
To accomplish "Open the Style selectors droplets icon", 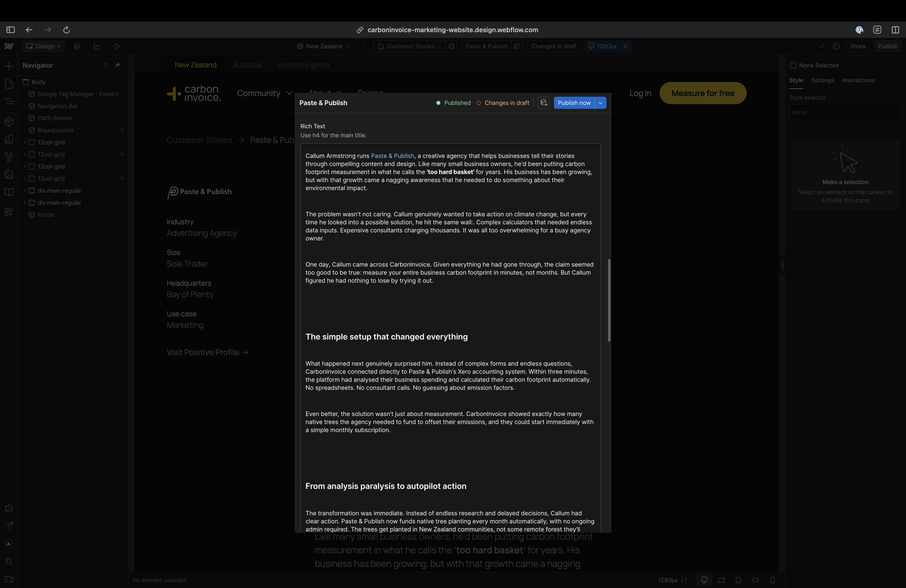I will click(x=9, y=157).
